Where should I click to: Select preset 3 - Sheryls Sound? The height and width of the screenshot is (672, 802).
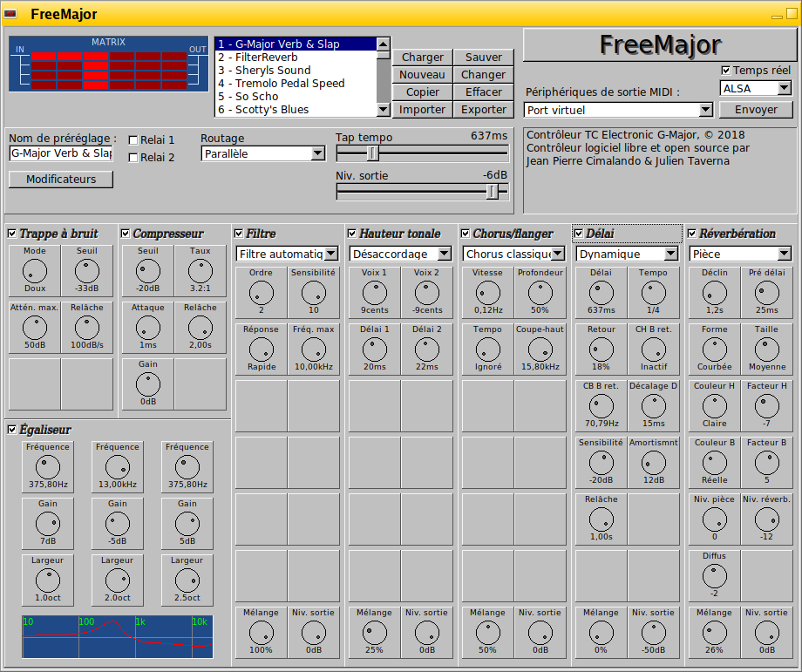tap(296, 70)
